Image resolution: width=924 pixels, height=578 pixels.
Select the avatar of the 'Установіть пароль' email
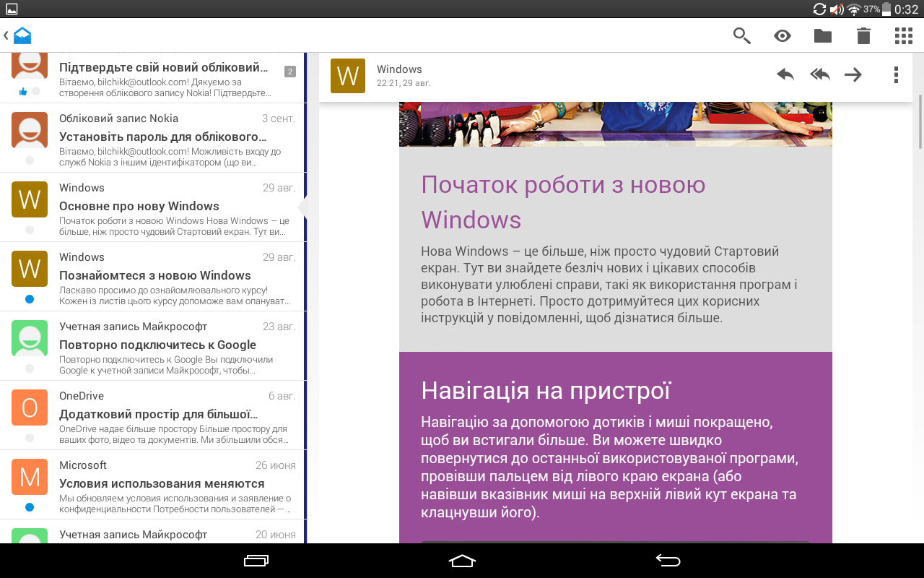(x=30, y=130)
